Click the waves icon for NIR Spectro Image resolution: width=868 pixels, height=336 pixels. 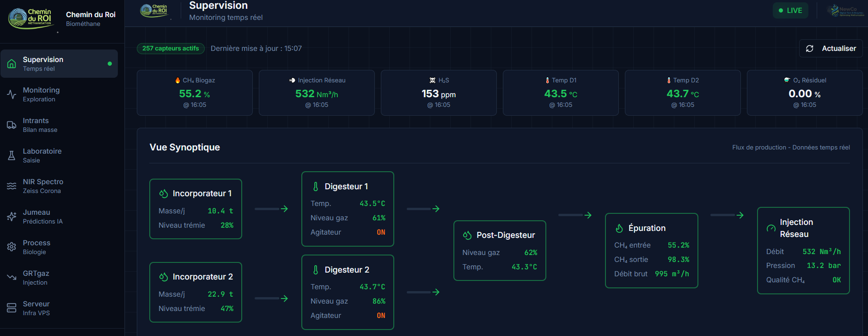12,186
